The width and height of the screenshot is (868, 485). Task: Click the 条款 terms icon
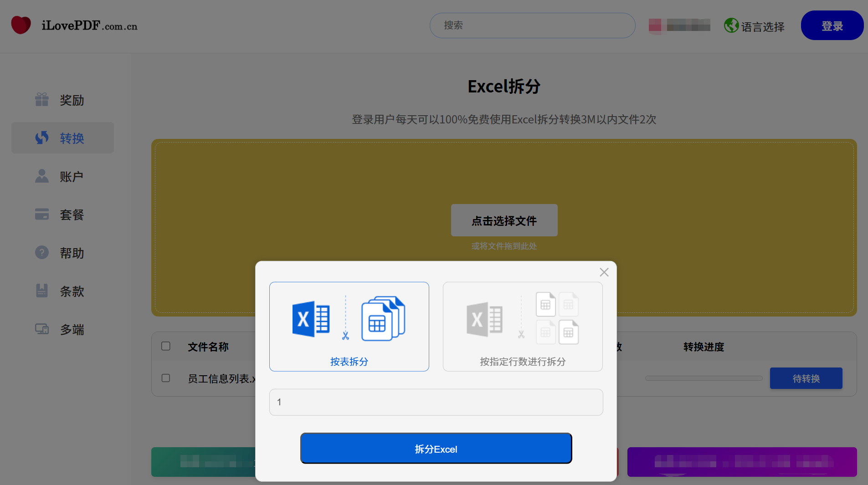41,291
